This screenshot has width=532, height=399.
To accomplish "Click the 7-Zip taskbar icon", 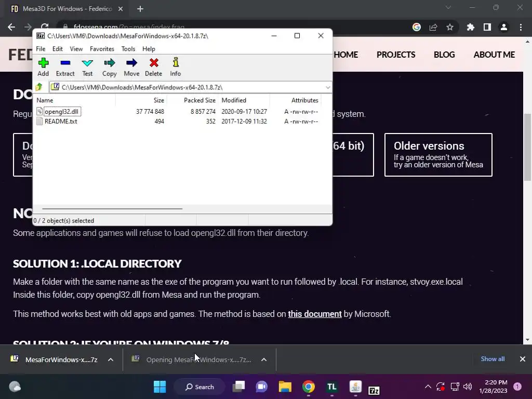I will coord(374,390).
